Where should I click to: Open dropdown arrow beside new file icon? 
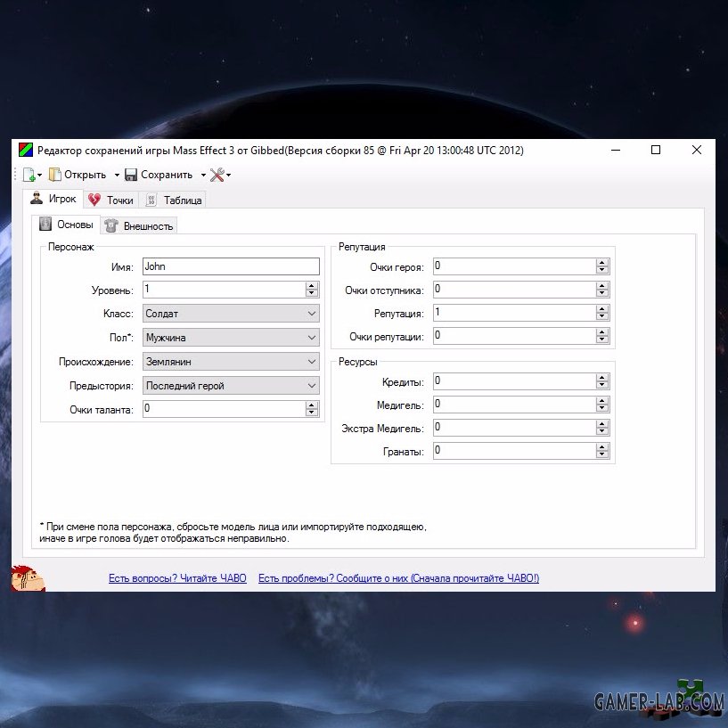39,175
